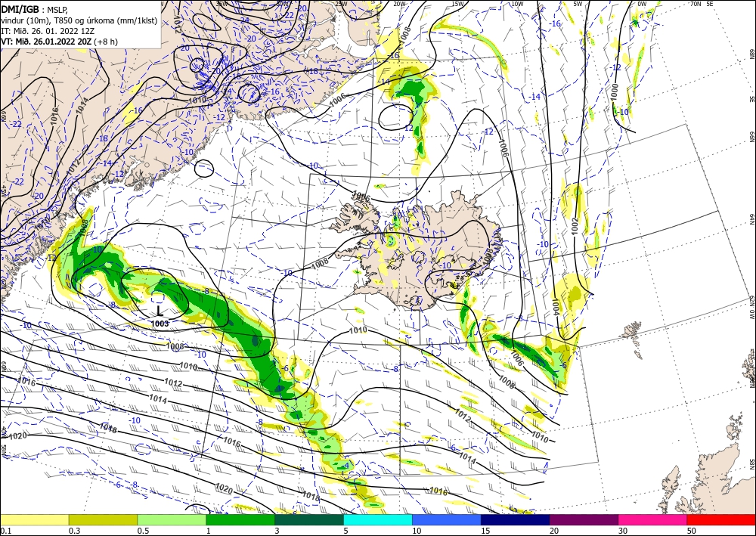The width and height of the screenshot is (756, 536).
Task: Click the legend value '0.5'
Action: (143, 531)
